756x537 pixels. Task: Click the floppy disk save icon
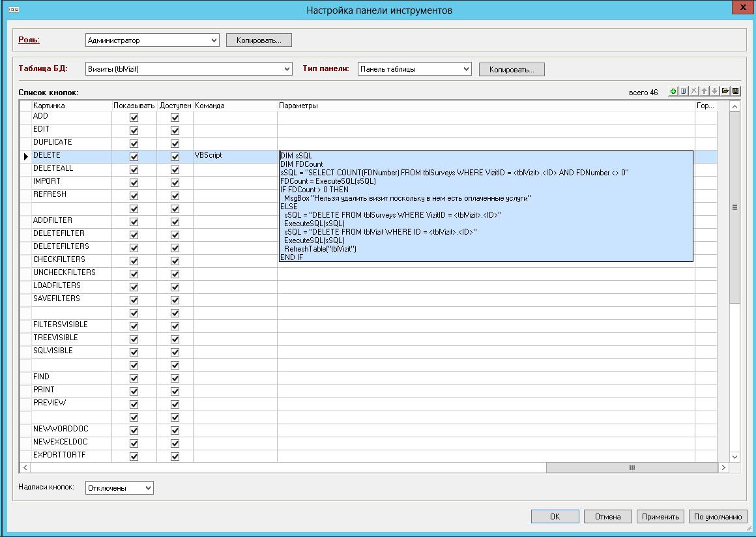736,92
